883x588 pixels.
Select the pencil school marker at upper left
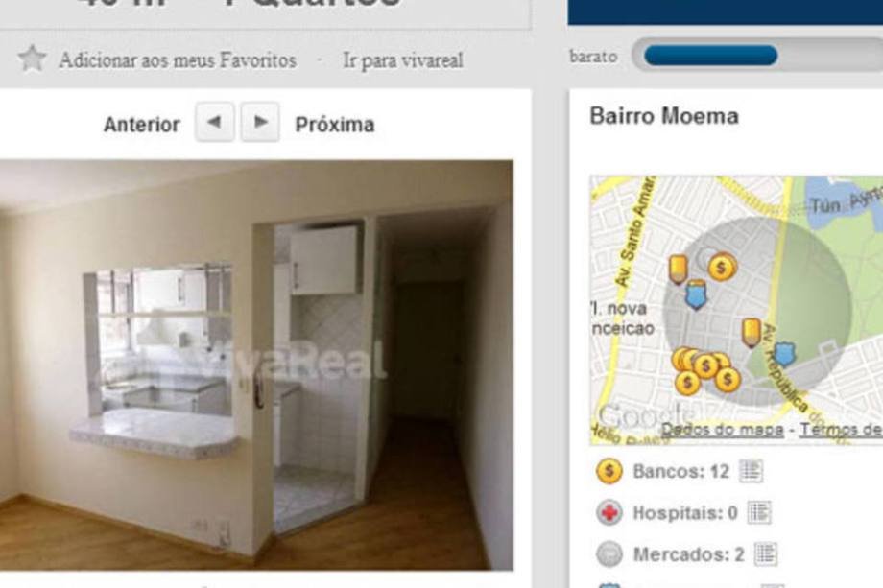click(678, 269)
